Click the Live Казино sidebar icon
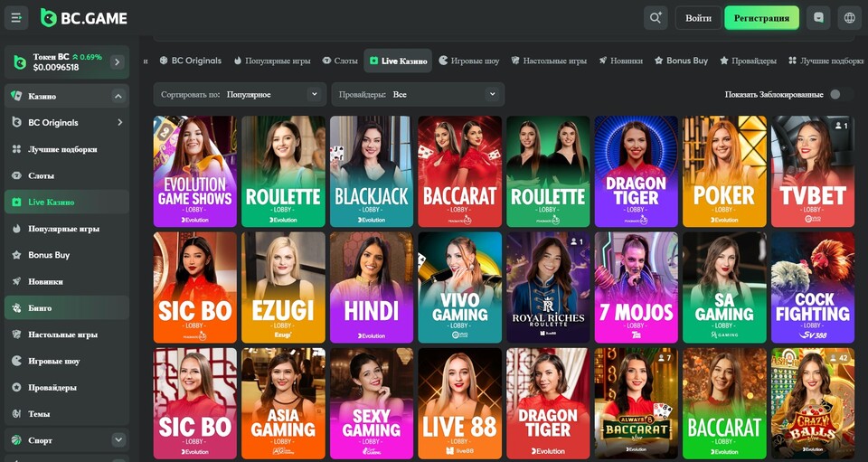The height and width of the screenshot is (462, 868). 16,202
